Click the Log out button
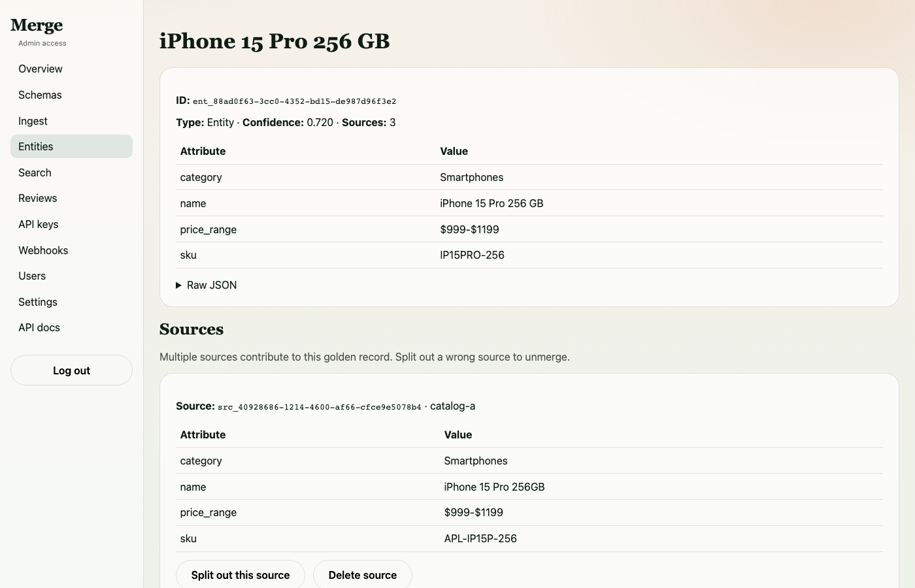 point(71,370)
